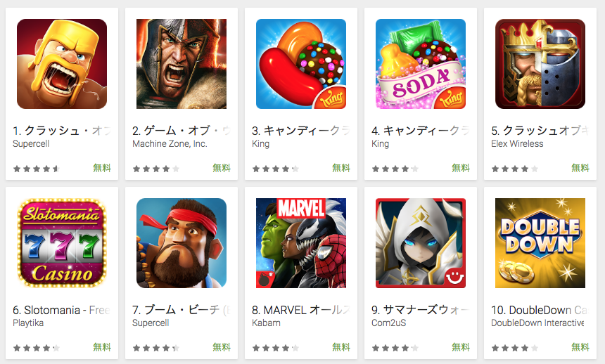The image size is (605, 364).
Task: Open the title '6. Slotomania - Free'
Action: 62,310
